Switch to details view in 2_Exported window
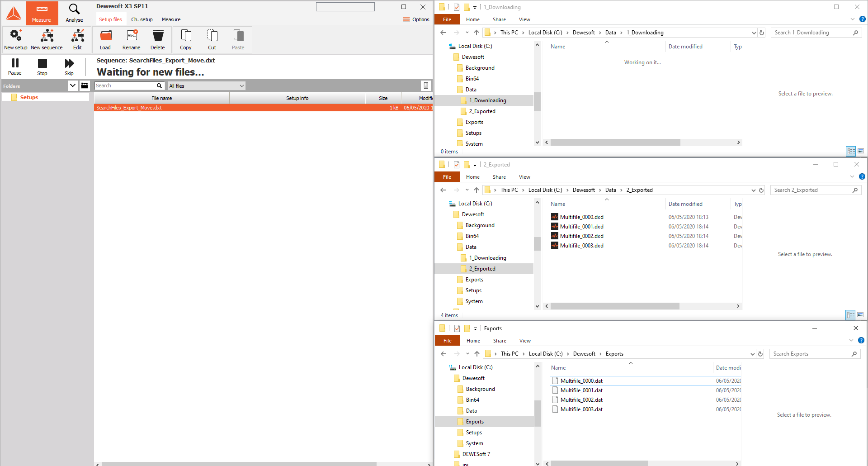 click(x=850, y=315)
